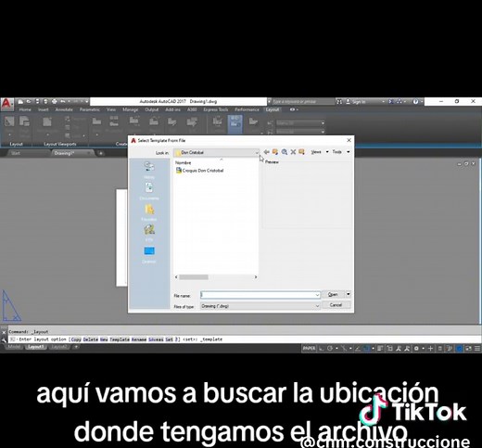Expand the File name combo box arrow
This screenshot has width=482, height=448.
(x=317, y=295)
